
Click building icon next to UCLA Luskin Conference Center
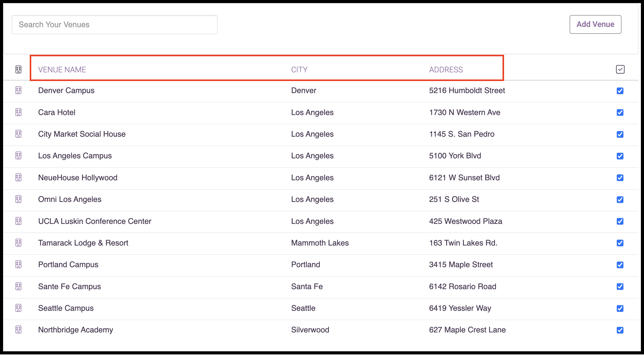click(19, 221)
